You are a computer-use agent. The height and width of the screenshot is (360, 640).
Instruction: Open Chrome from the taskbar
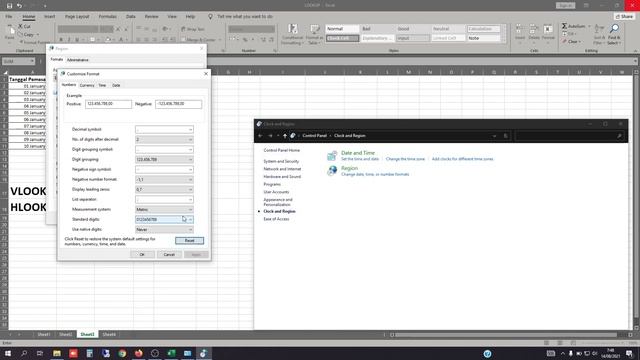(x=122, y=353)
